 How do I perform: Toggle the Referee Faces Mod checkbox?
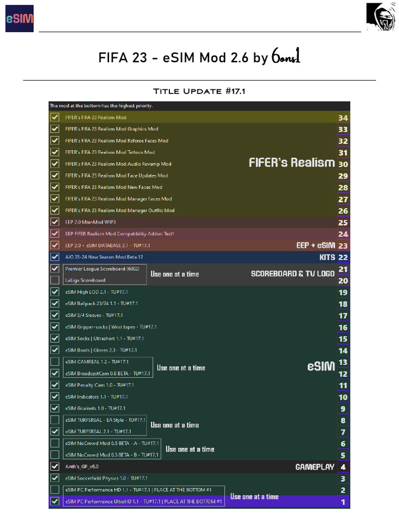click(55, 140)
